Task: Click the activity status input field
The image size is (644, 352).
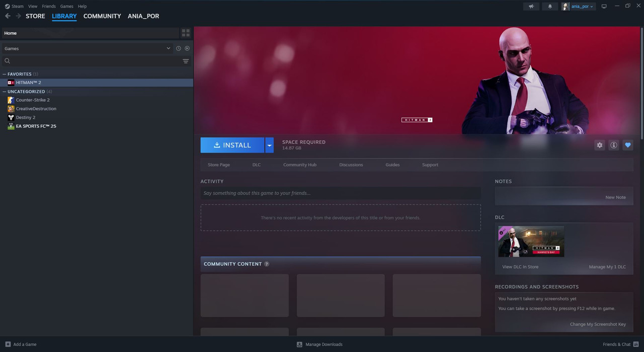Action: 341,193
